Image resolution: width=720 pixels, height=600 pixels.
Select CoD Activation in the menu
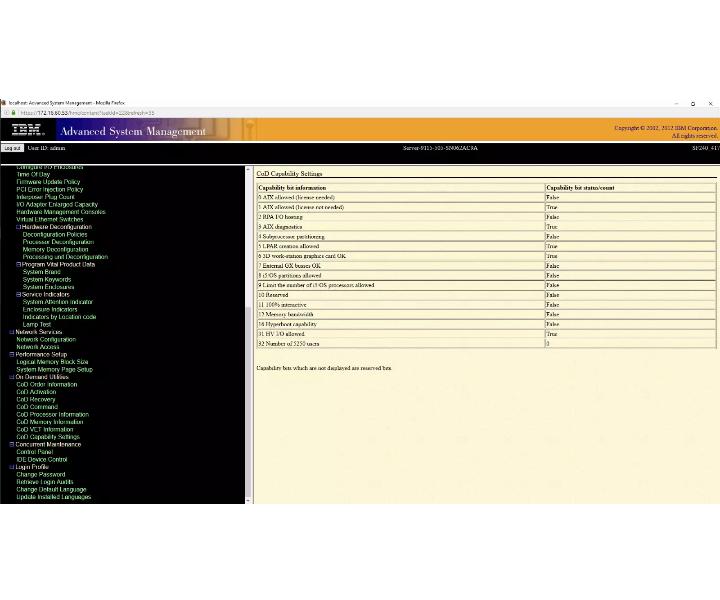point(36,392)
